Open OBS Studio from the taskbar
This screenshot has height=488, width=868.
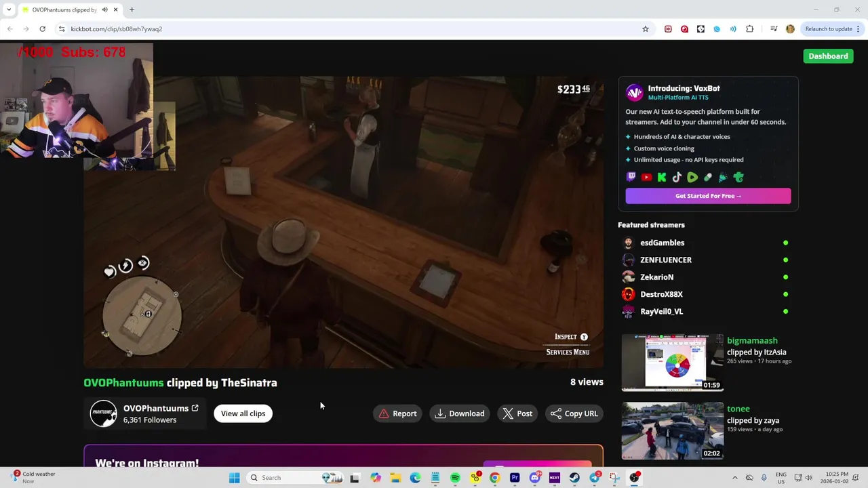pos(634,478)
